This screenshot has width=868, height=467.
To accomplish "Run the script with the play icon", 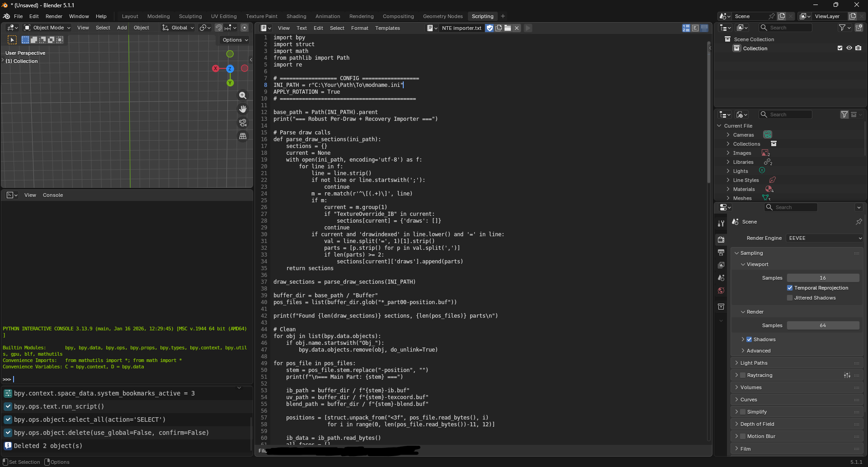I will point(528,28).
